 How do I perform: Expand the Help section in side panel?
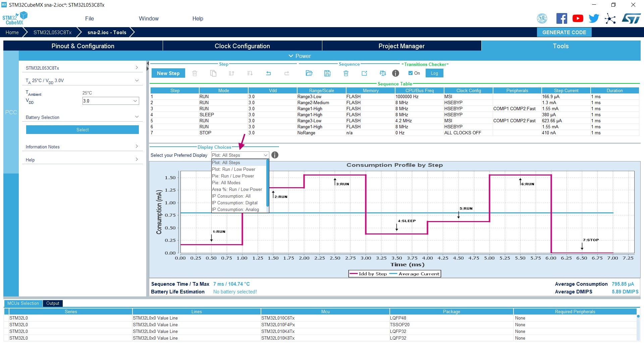pos(82,160)
